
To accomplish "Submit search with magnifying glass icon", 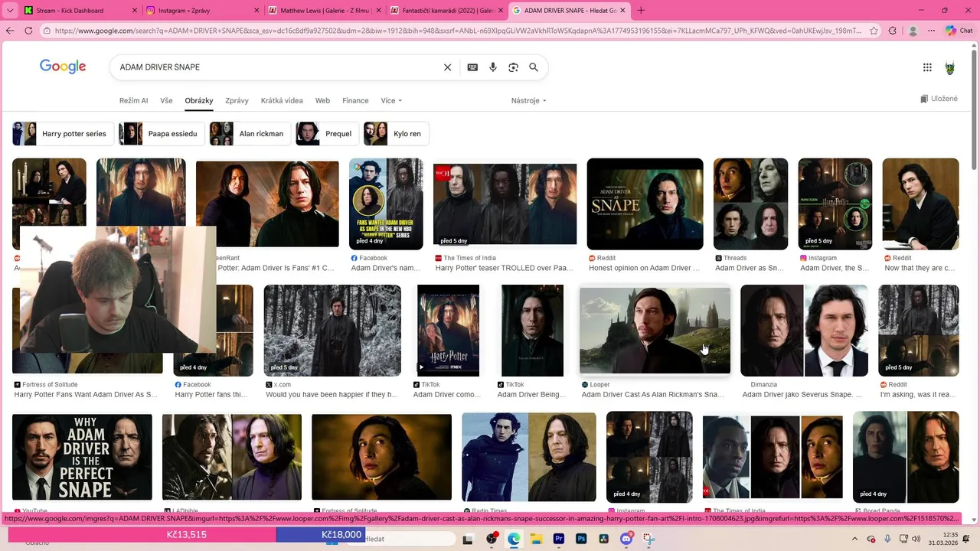I will pyautogui.click(x=534, y=67).
